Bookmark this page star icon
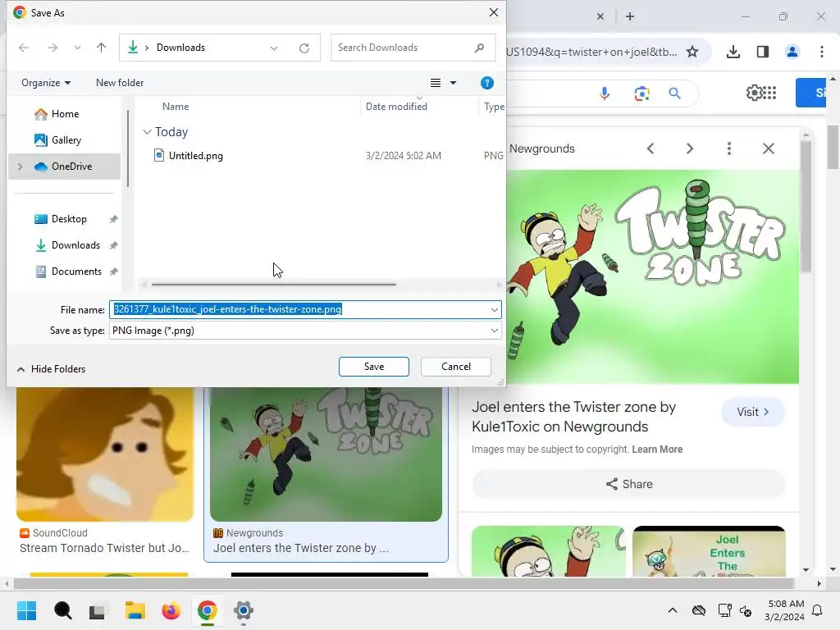The image size is (840, 630). click(692, 52)
